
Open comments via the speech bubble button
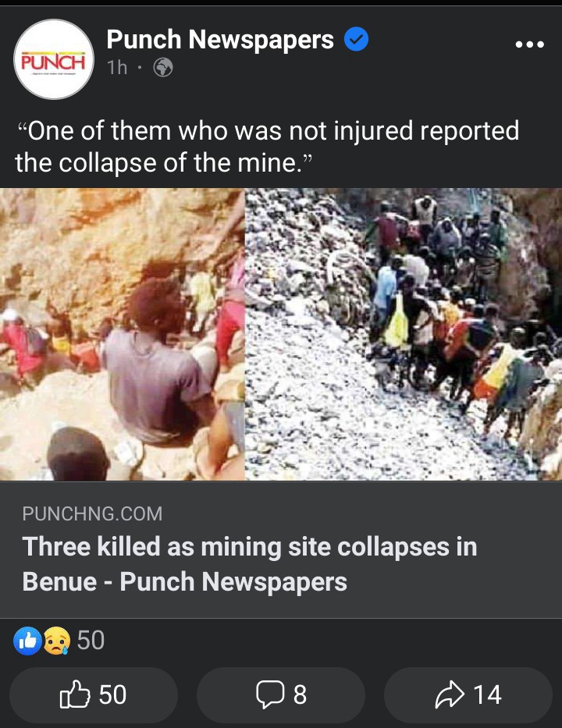click(281, 694)
